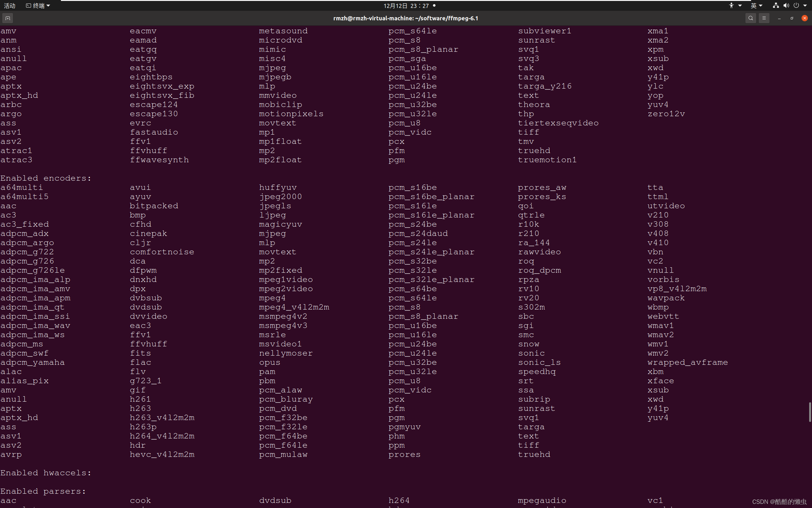Open the clock 12月12日 23:27
The image size is (812, 508).
(406, 5)
